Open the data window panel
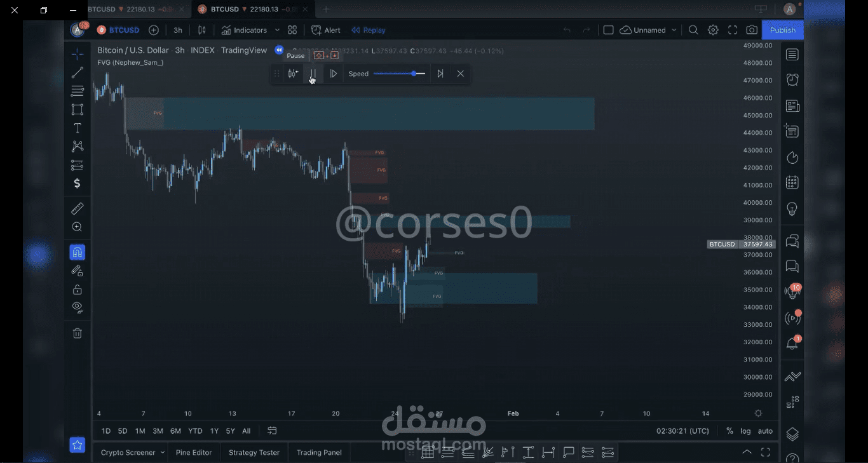This screenshot has width=868, height=463. click(x=792, y=131)
